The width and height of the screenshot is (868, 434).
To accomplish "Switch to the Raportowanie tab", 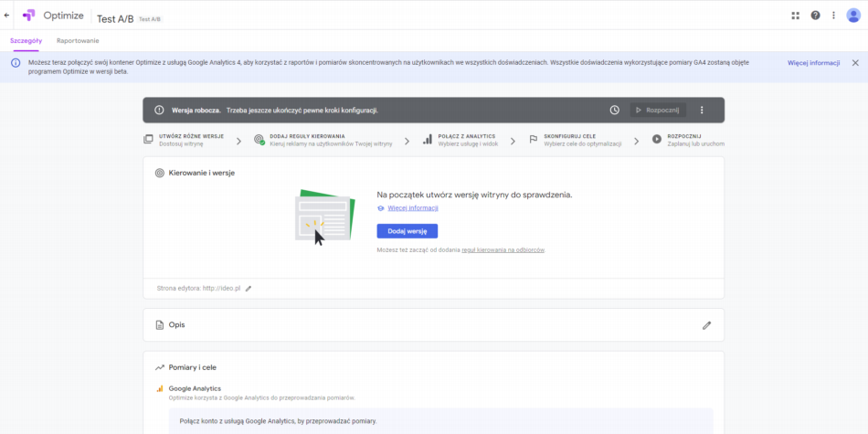I will (x=78, y=41).
